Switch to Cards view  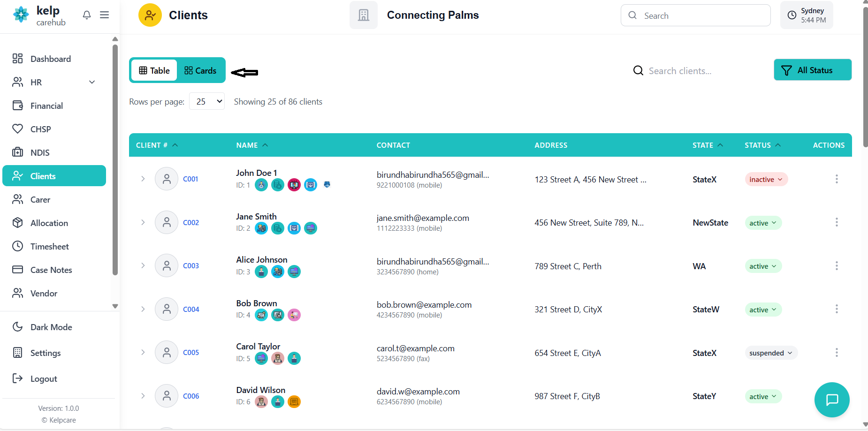click(200, 70)
